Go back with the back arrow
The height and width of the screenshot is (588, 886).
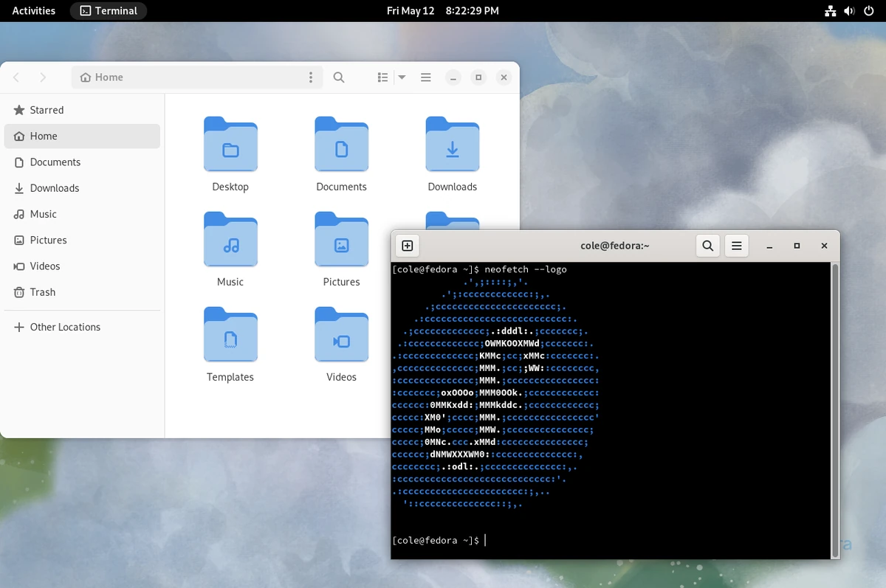pos(17,77)
